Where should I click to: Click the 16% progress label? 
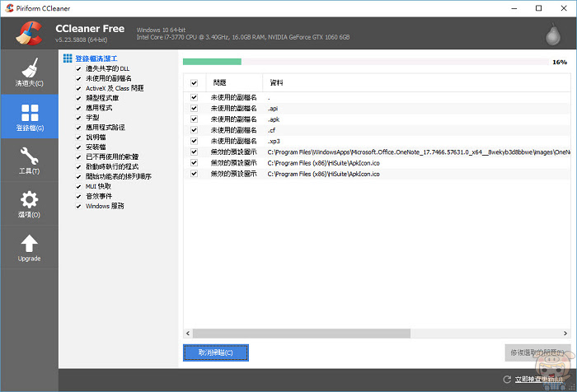[x=560, y=62]
